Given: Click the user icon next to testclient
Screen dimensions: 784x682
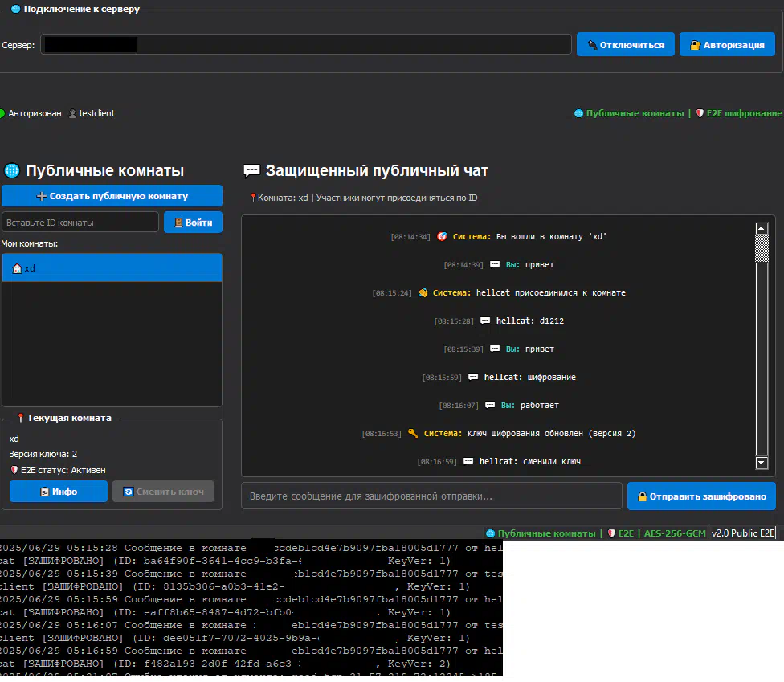Looking at the screenshot, I should [72, 113].
